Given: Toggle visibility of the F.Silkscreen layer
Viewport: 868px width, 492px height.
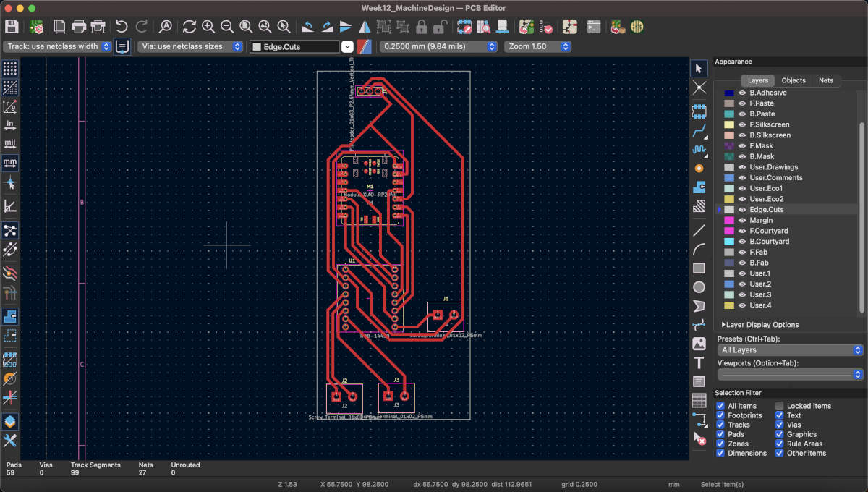Looking at the screenshot, I should [742, 124].
